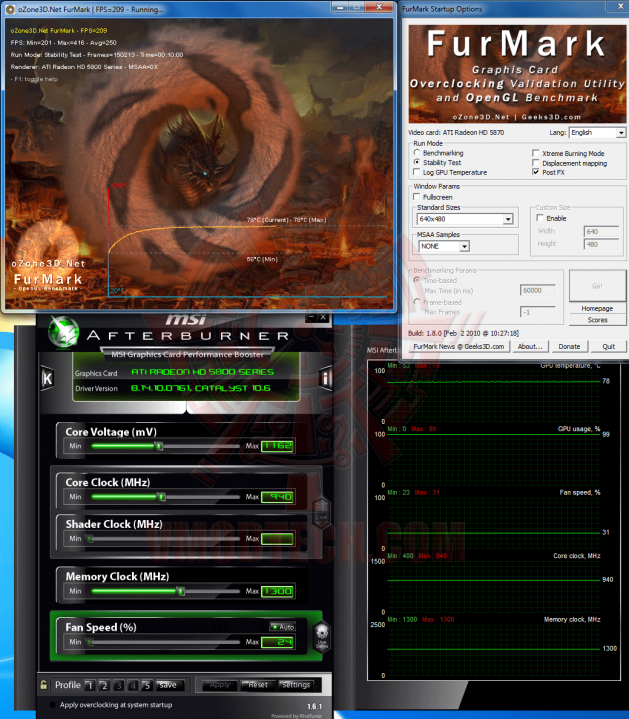Viewport: 629px width, 719px height.
Task: Load Afterburner profile 5
Action: (x=147, y=685)
